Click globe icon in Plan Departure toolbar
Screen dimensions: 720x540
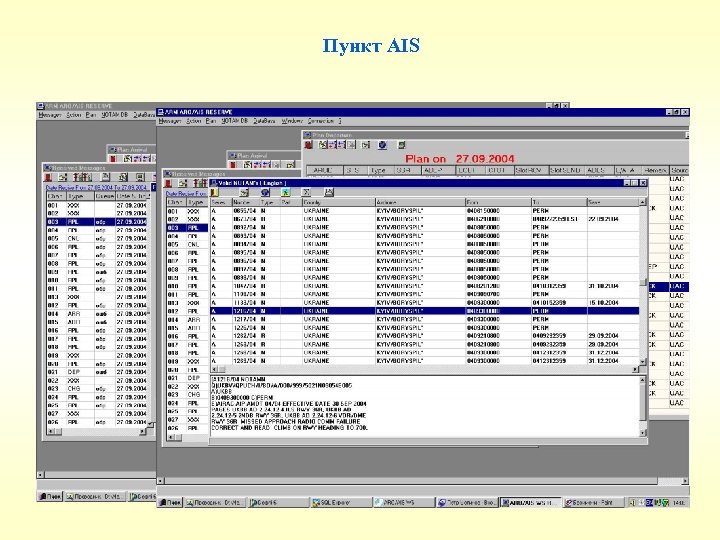point(382,145)
